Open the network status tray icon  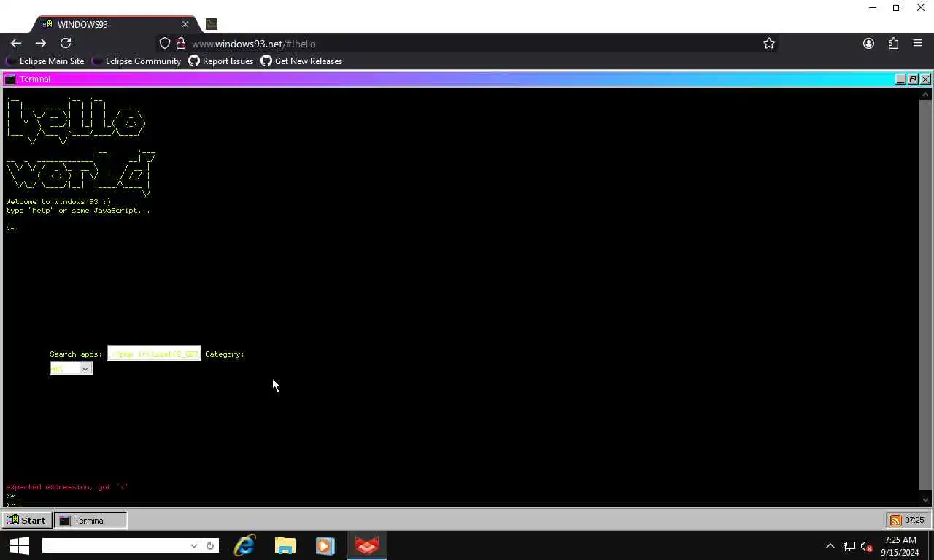(849, 546)
